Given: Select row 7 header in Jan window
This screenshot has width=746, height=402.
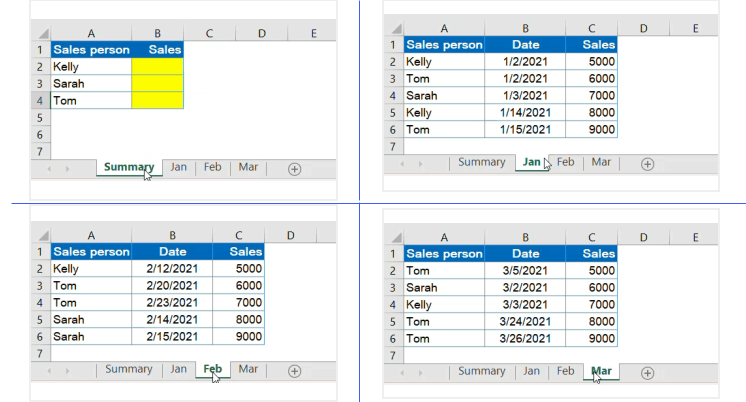Looking at the screenshot, I should pyautogui.click(x=393, y=147).
